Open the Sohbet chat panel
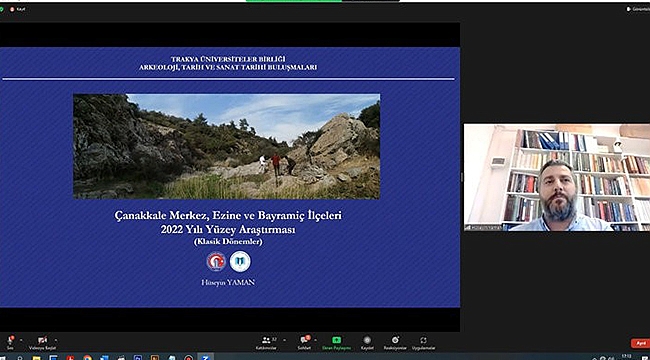650x360 pixels. (x=304, y=343)
